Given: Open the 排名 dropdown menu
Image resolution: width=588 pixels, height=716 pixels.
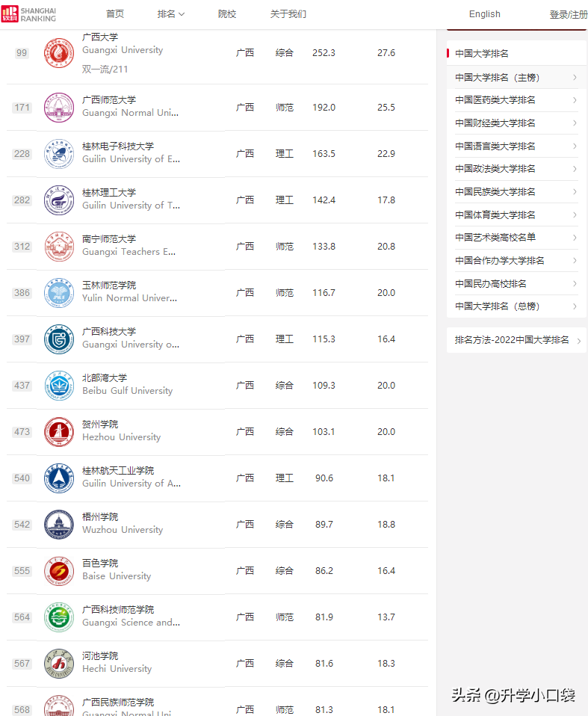Looking at the screenshot, I should click(x=171, y=14).
